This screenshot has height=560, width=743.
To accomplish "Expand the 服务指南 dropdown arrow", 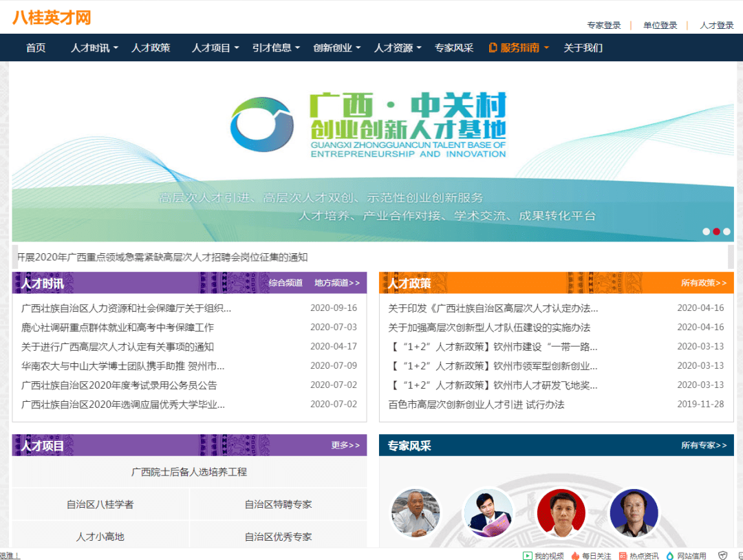I will [x=546, y=48].
